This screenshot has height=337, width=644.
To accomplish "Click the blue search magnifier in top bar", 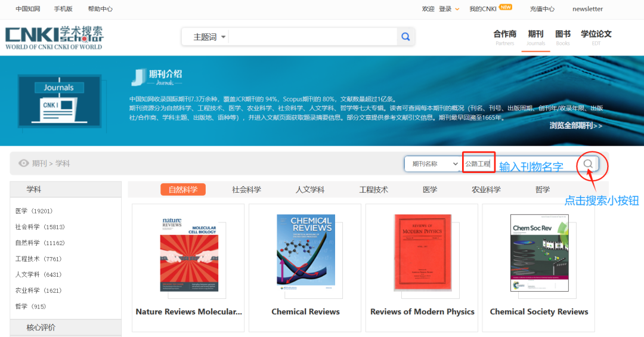I will [x=405, y=37].
